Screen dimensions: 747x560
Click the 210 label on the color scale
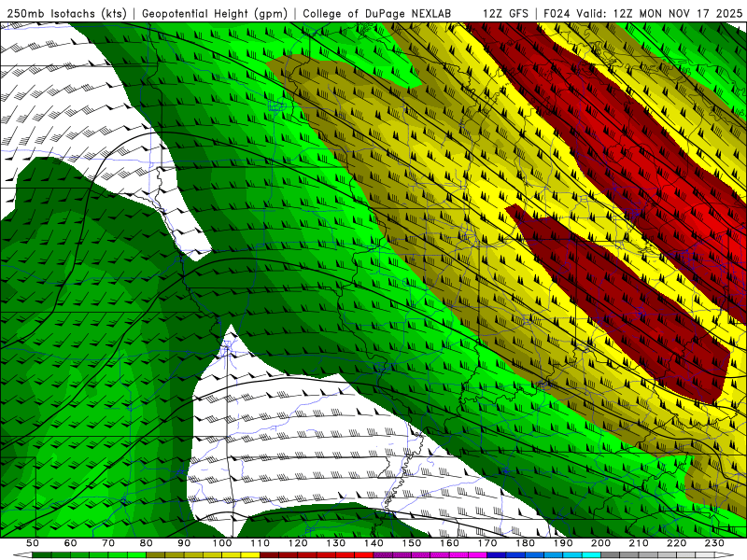click(x=639, y=543)
